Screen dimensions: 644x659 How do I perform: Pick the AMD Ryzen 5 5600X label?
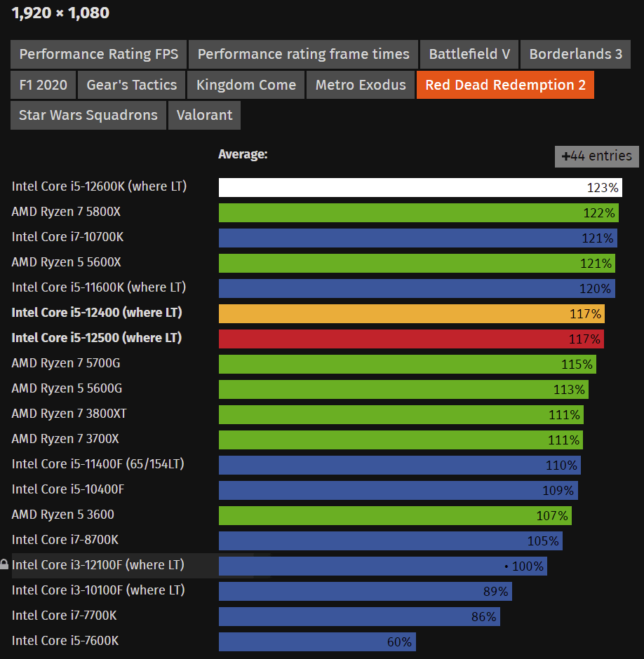point(67,261)
